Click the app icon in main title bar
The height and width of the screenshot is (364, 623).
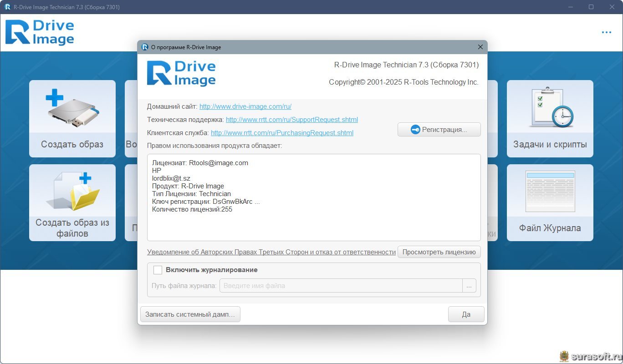[x=7, y=7]
